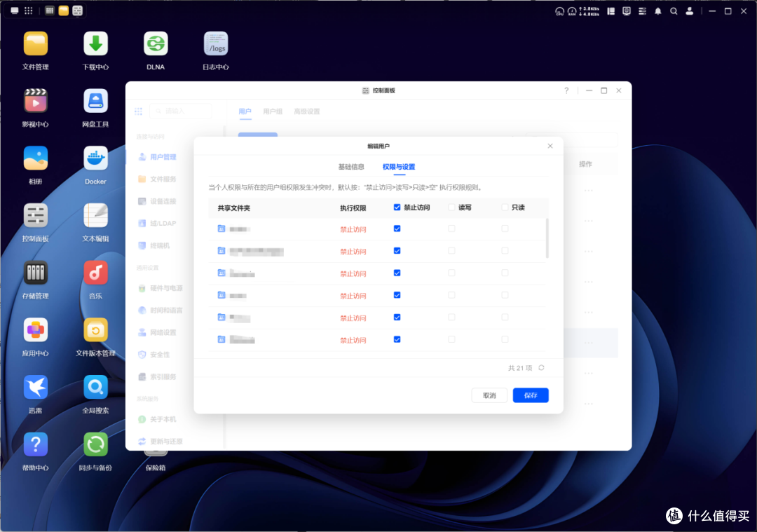This screenshot has width=757, height=532.
Task: Launch Docker from the desktop
Action: pos(95,158)
